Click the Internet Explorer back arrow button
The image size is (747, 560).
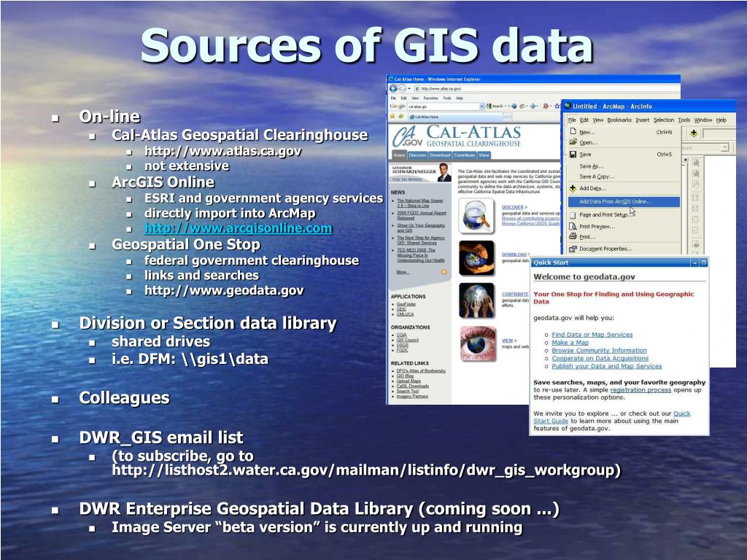tap(393, 88)
